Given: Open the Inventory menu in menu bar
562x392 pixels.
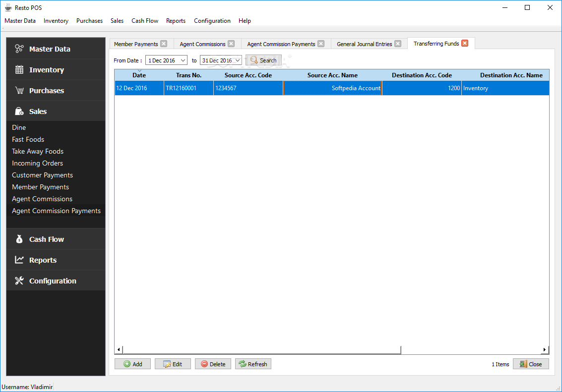Looking at the screenshot, I should [56, 21].
